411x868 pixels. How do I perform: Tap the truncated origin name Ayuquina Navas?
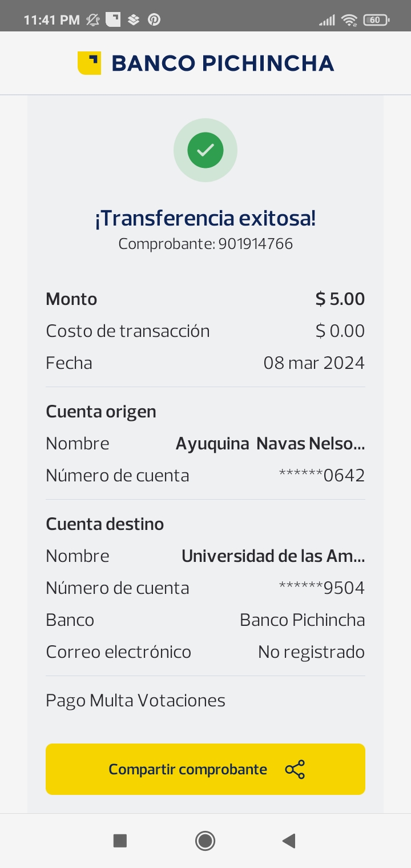point(270,444)
